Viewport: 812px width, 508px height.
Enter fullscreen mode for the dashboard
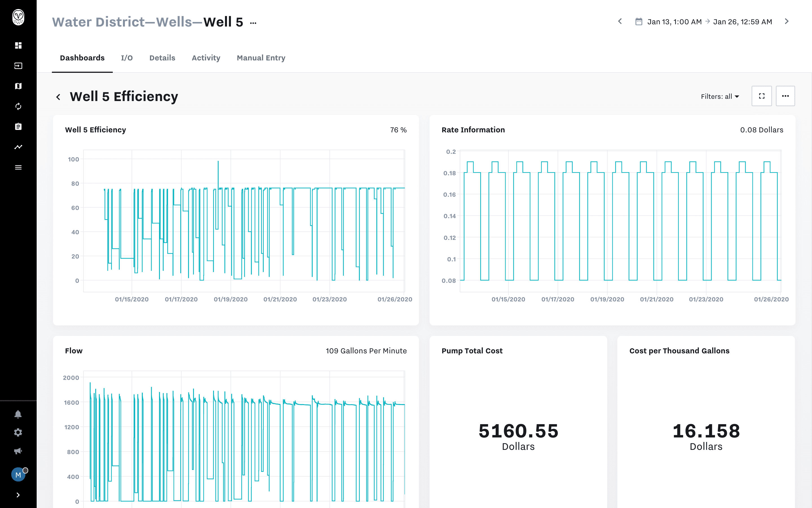click(x=762, y=96)
